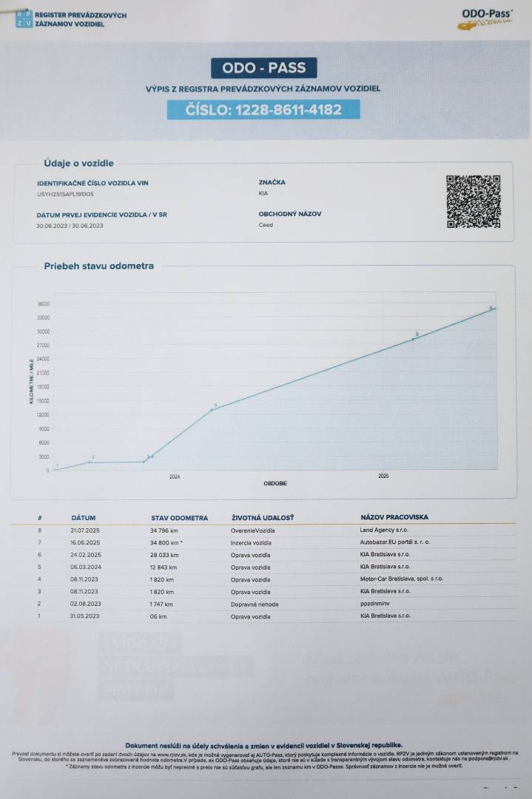
Task: Click the 36000 value on the y-axis
Action: 44,304
